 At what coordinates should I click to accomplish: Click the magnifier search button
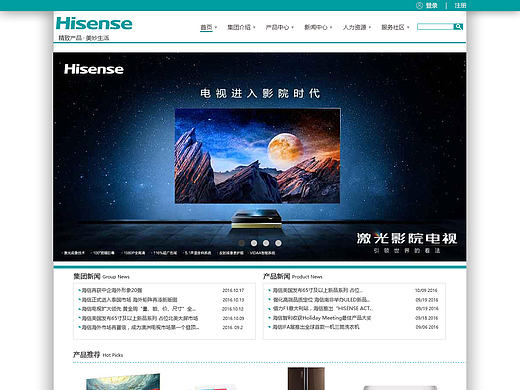[458, 27]
